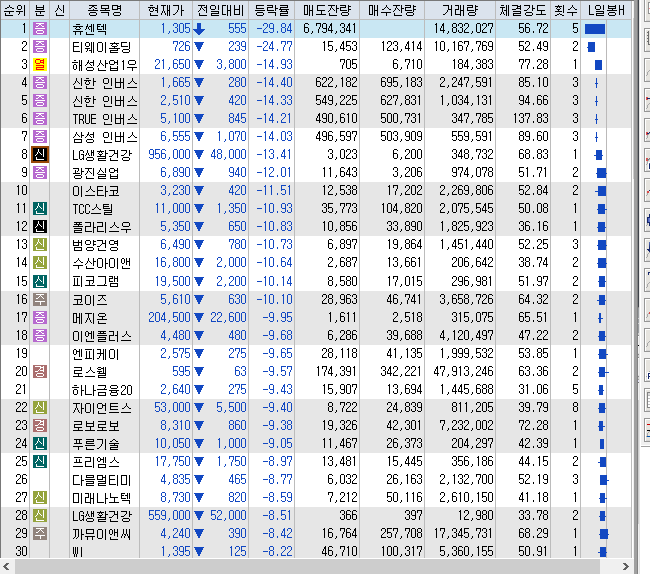The width and height of the screenshot is (650, 574).
Task: Select the 해성산업1우 stock name
Action: point(104,65)
